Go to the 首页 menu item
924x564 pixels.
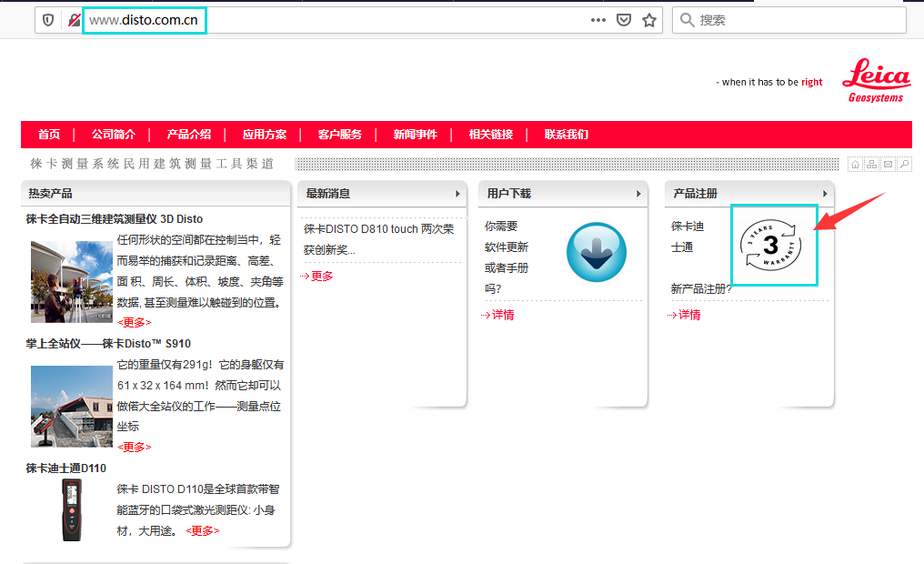point(49,135)
